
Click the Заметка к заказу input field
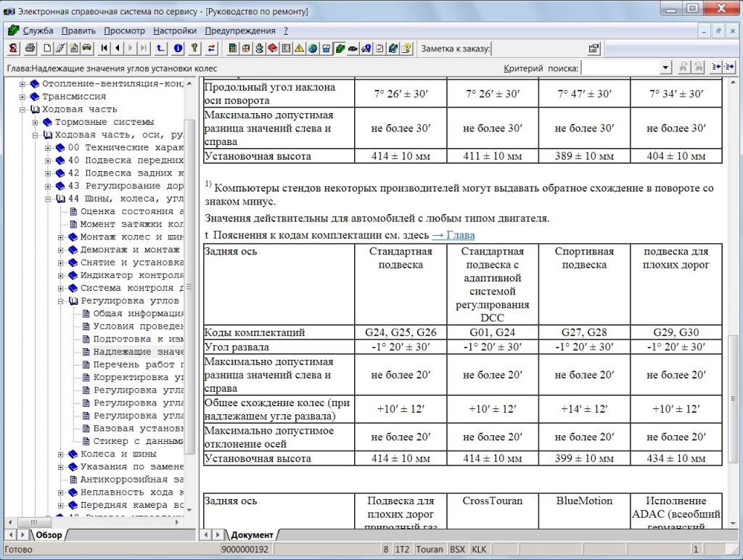pyautogui.click(x=538, y=49)
